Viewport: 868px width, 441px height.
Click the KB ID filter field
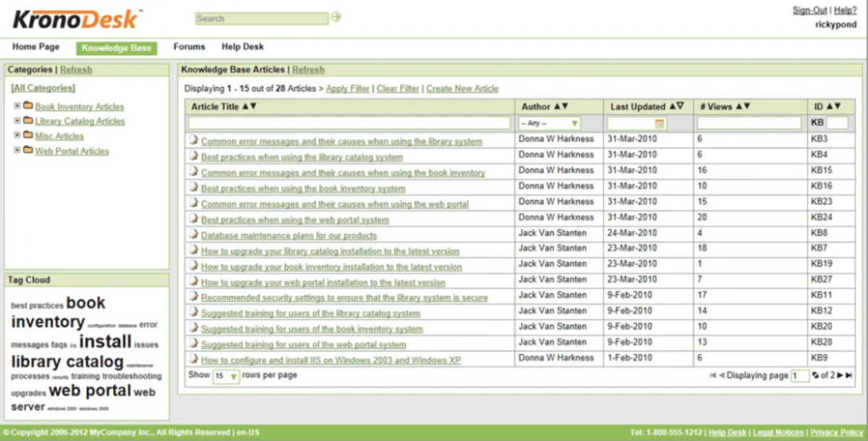tap(837, 123)
